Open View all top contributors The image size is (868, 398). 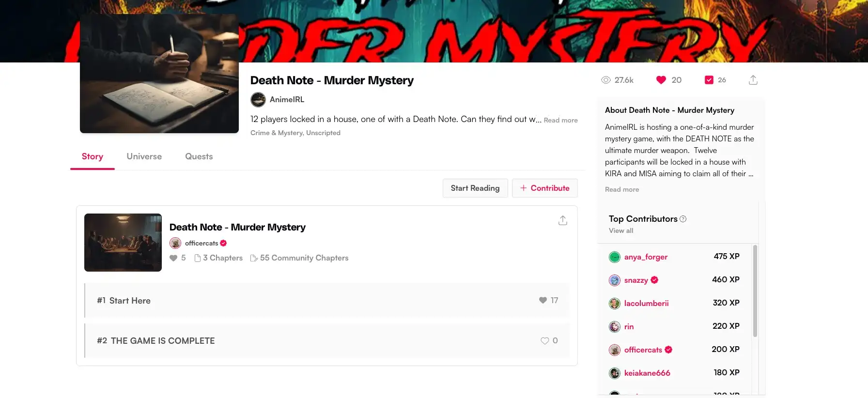(x=620, y=231)
